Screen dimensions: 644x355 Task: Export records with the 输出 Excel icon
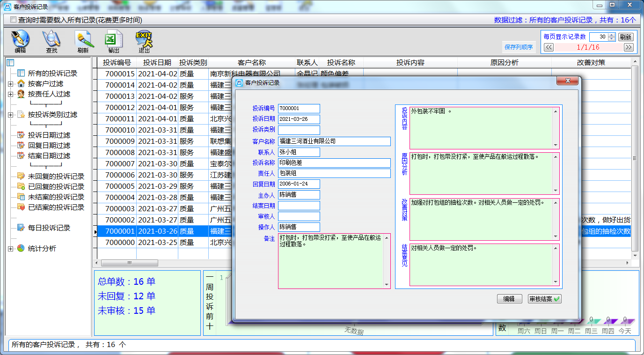click(x=114, y=41)
